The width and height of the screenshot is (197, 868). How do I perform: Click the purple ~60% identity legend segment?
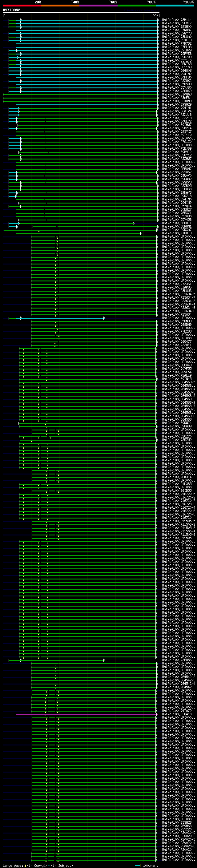[99, 6]
